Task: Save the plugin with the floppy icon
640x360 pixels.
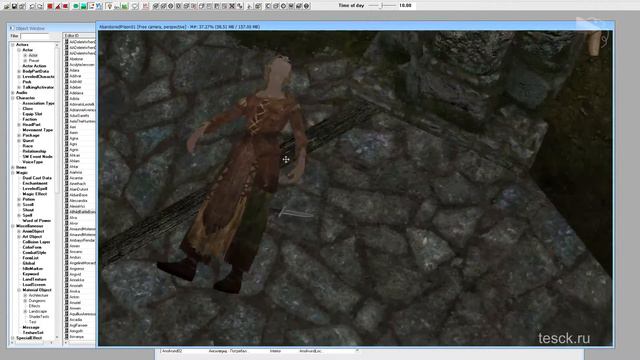Action: [x=14, y=6]
